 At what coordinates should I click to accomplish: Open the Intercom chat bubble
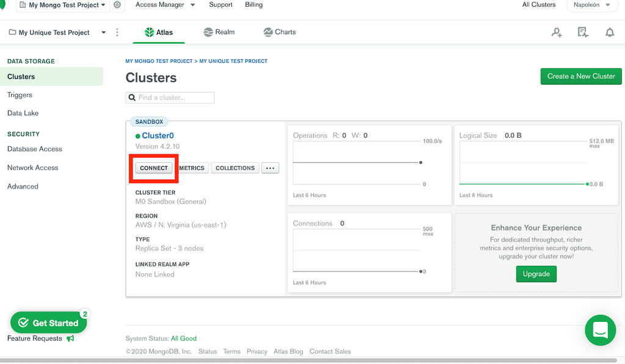(x=600, y=330)
